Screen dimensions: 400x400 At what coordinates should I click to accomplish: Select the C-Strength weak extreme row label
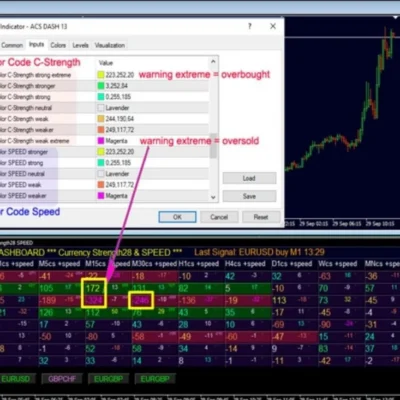35,141
